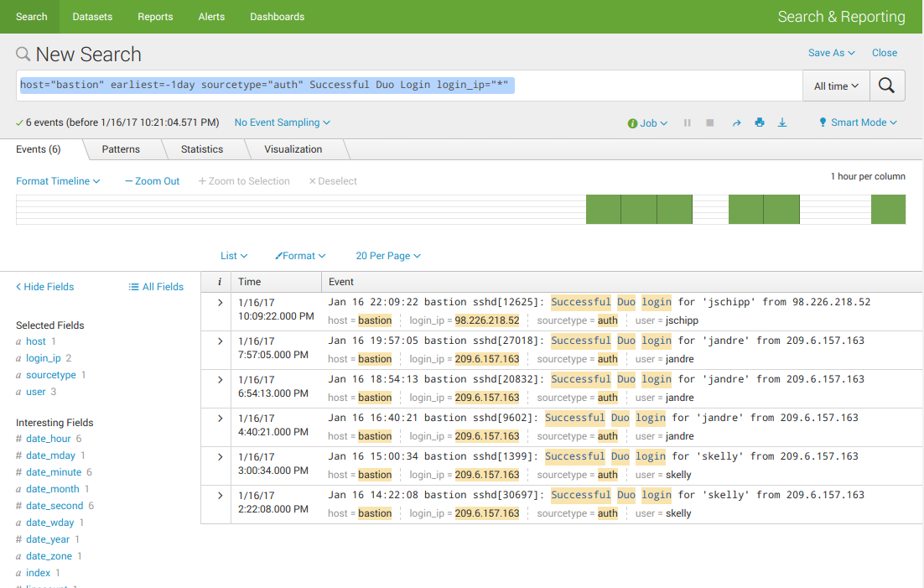Viewport: 924px width, 588px height.
Task: Click the share job arrow icon
Action: (736, 122)
